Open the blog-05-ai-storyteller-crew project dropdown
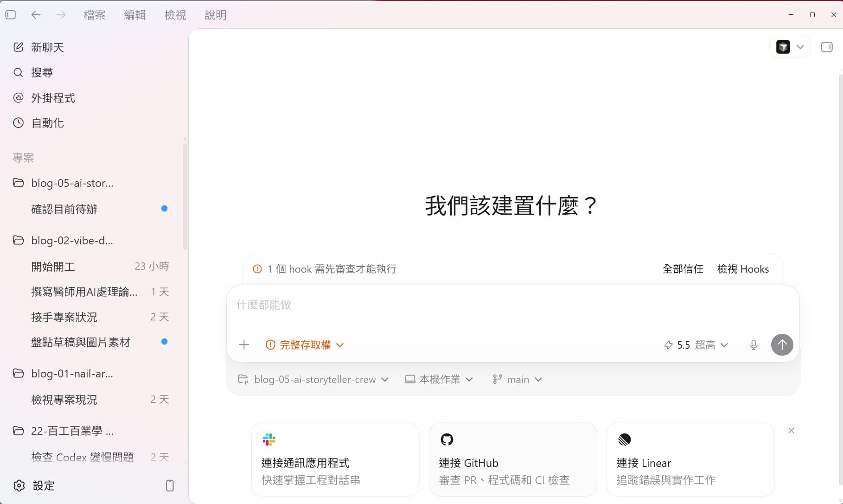This screenshot has width=843, height=504. pos(313,379)
